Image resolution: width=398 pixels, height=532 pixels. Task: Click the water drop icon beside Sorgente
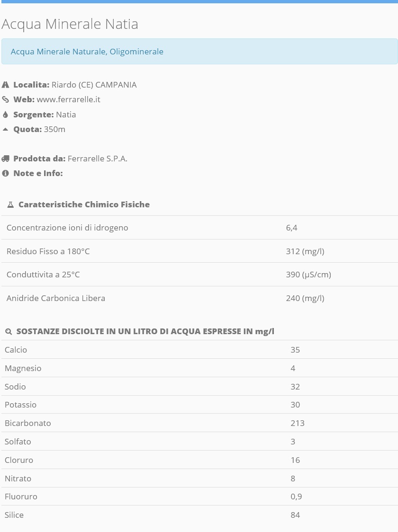[5, 115]
